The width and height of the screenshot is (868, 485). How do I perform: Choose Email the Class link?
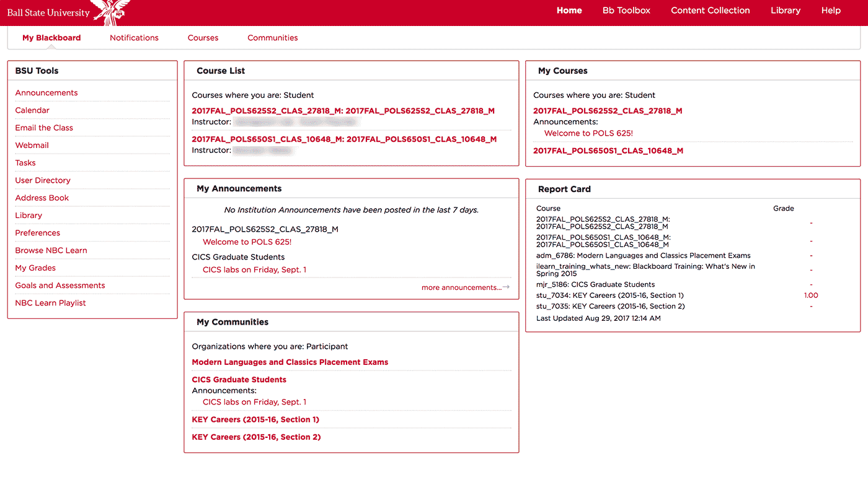[x=44, y=128]
